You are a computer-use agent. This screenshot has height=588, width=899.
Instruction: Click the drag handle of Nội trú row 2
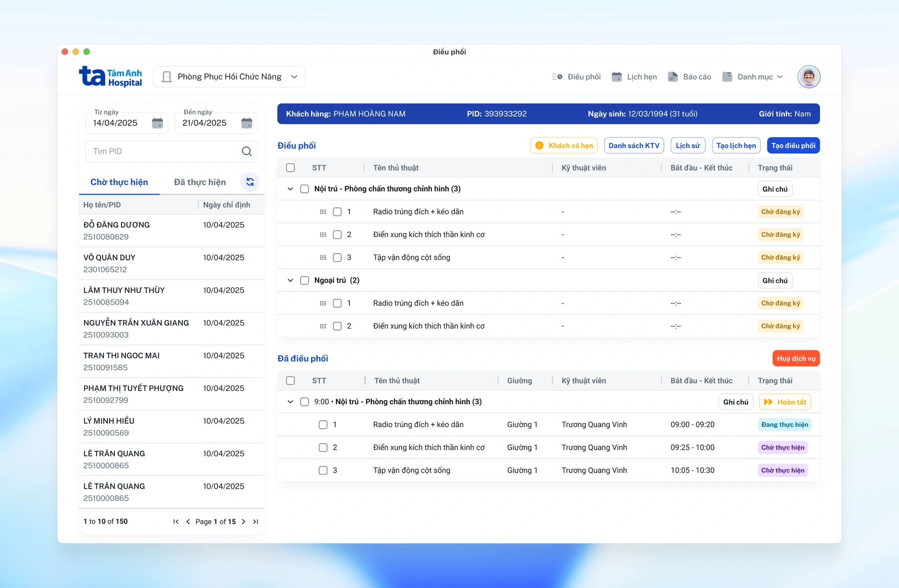coord(323,235)
